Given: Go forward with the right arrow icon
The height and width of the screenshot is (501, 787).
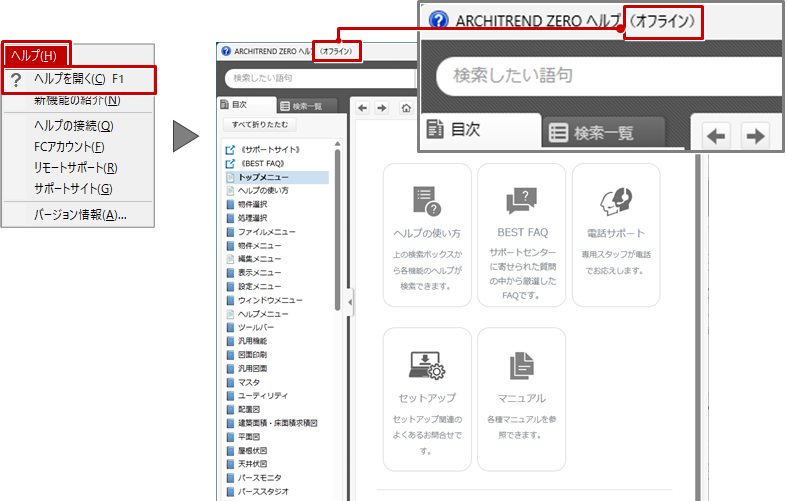Looking at the screenshot, I should (382, 107).
